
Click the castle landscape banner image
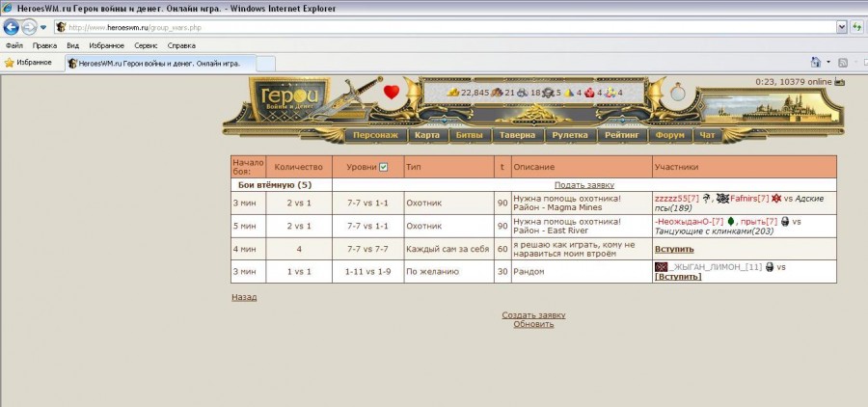tap(770, 108)
